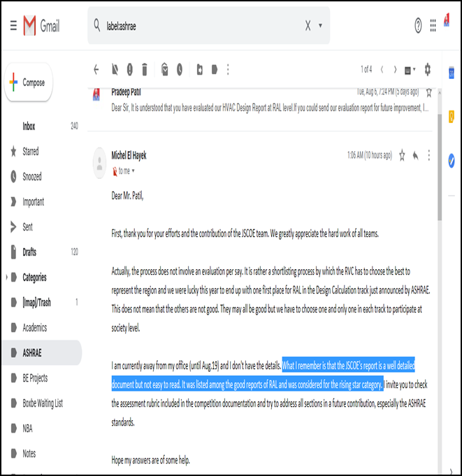This screenshot has width=462, height=476.
Task: Go back to the message list
Action: (x=96, y=70)
